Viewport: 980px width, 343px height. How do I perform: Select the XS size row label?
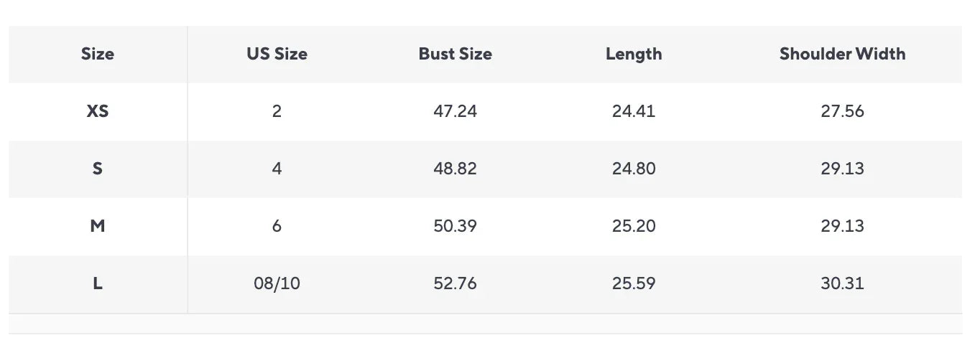[98, 111]
